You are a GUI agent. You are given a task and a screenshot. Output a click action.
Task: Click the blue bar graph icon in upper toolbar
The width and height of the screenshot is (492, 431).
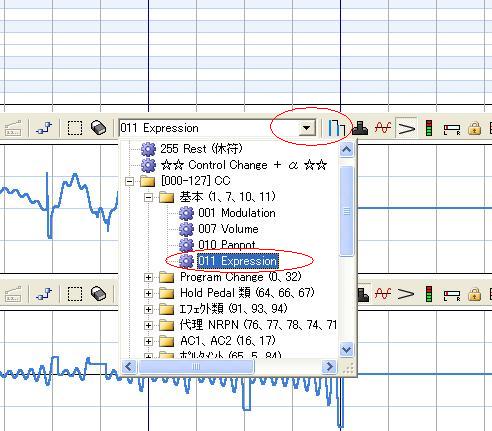tap(336, 128)
